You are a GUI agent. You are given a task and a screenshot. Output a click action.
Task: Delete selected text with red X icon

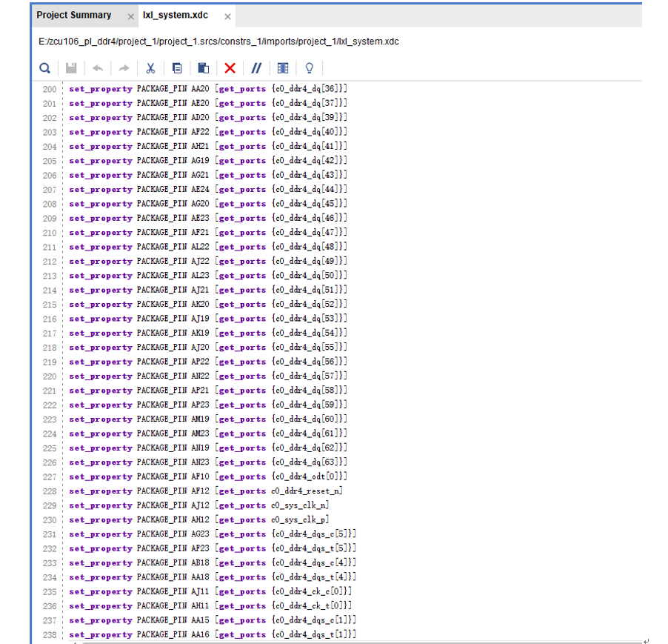(x=230, y=68)
